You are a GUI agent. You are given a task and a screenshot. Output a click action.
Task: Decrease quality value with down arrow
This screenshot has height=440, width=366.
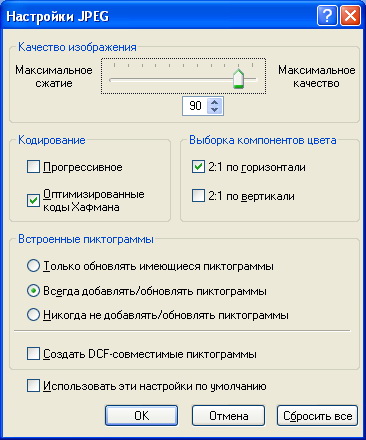click(x=215, y=110)
